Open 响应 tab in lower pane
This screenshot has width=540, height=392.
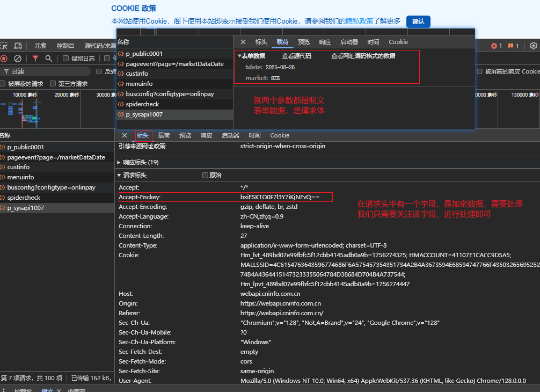coord(206,135)
